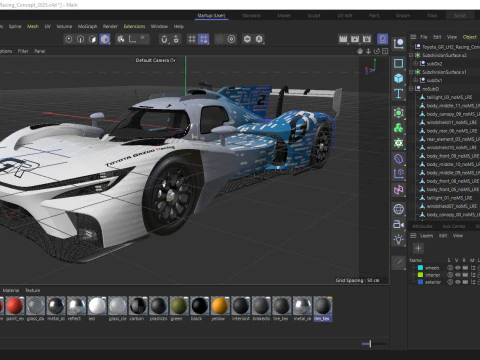This screenshot has width=480, height=360.
Task: Toggle render flag of exterior layer
Action: point(465,282)
